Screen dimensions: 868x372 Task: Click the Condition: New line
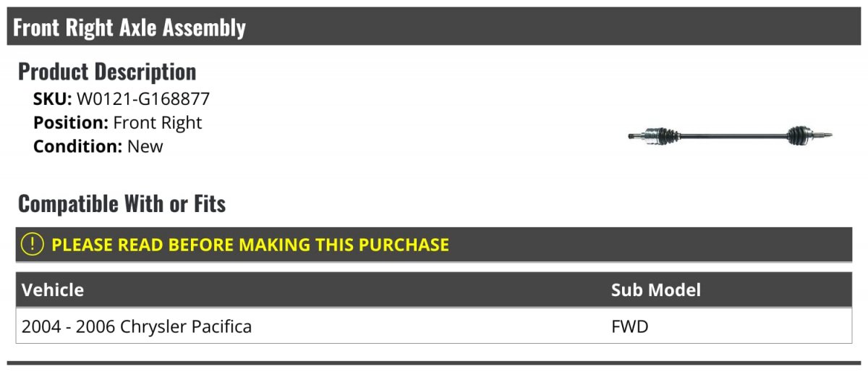(98, 146)
